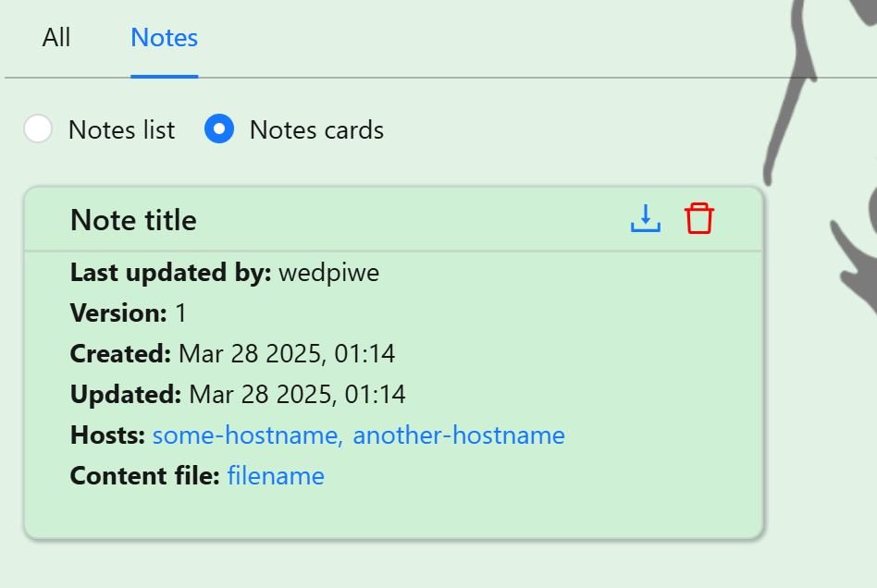The image size is (877, 588).
Task: Click the 'Notes list' label text
Action: click(121, 129)
